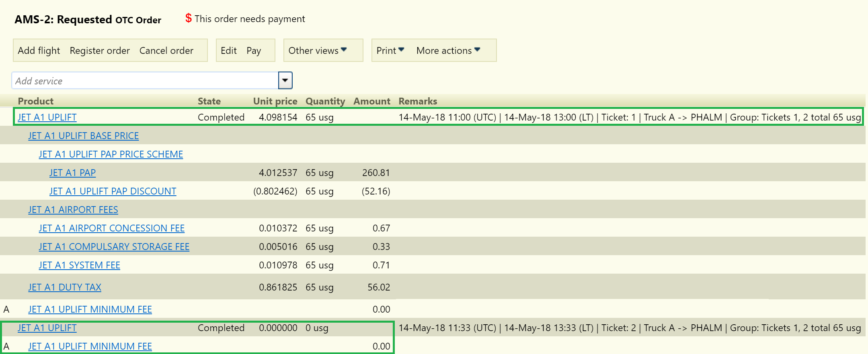The width and height of the screenshot is (868, 354).
Task: Open the Add service dropdown arrow
Action: (x=285, y=80)
